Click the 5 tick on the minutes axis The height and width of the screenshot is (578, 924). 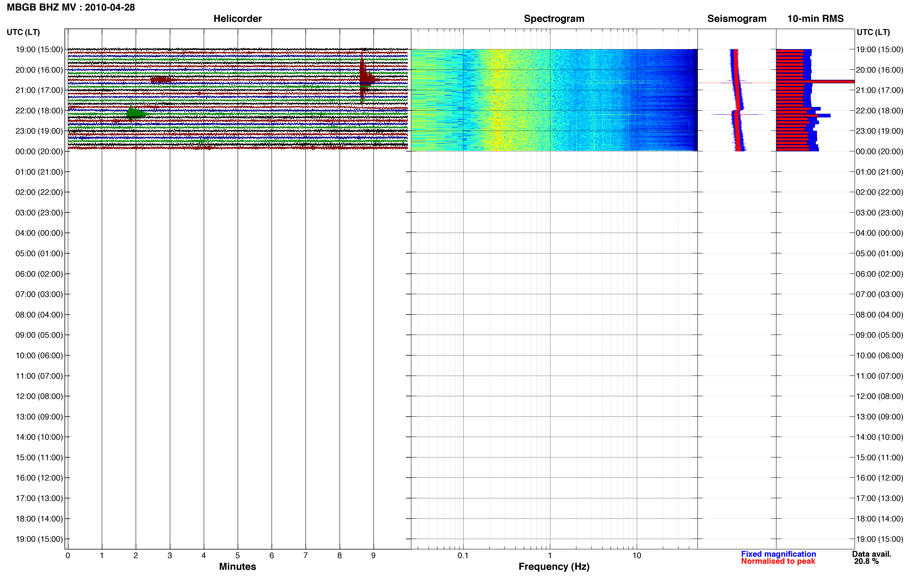(238, 555)
